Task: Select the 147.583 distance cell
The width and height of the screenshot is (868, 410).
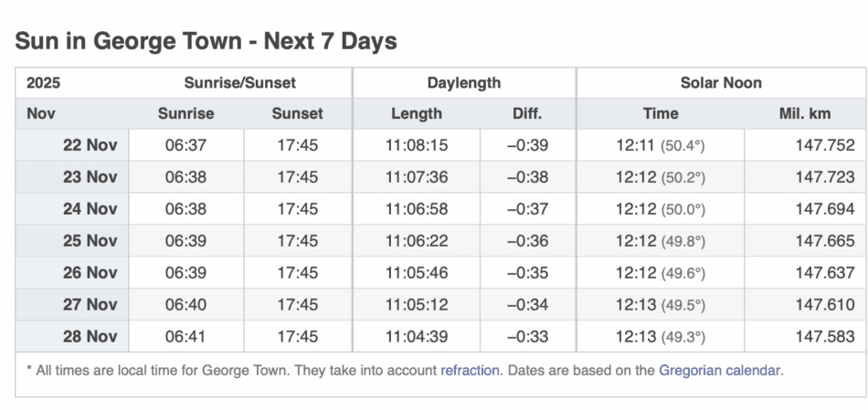Action: (824, 337)
